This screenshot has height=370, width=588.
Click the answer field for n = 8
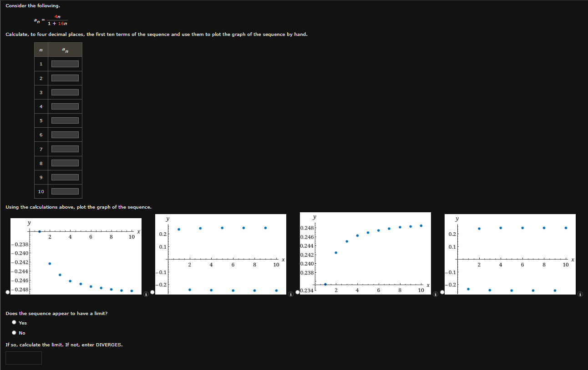(64, 163)
